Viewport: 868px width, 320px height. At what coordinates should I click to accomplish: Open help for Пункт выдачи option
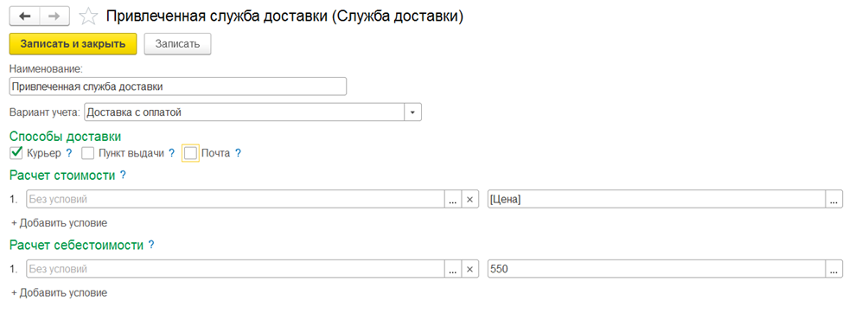click(x=171, y=153)
